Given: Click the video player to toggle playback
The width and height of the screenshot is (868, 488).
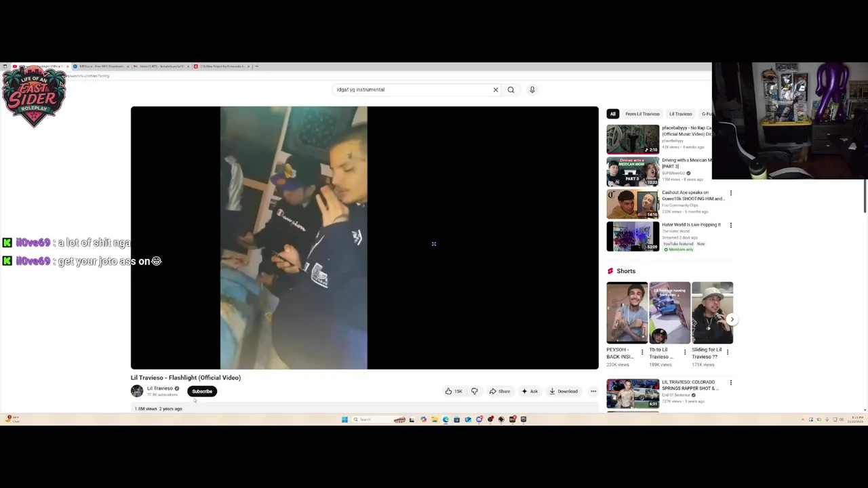Looking at the screenshot, I should tap(365, 237).
